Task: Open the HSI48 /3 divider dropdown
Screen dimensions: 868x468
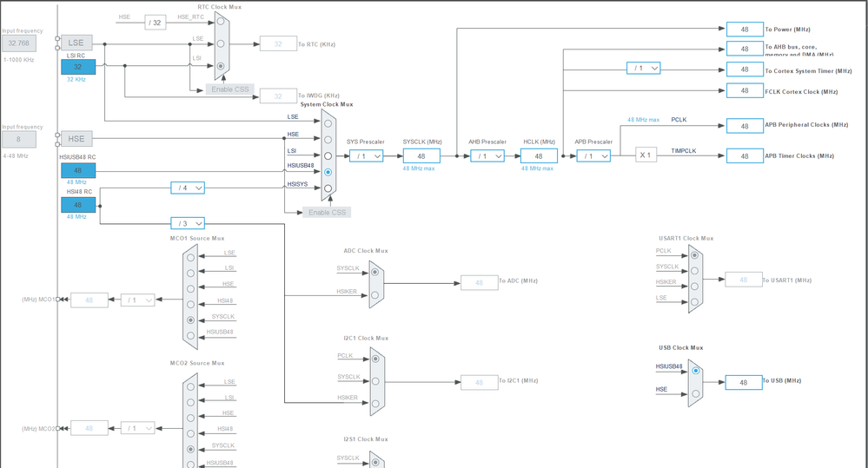Action: [x=188, y=223]
